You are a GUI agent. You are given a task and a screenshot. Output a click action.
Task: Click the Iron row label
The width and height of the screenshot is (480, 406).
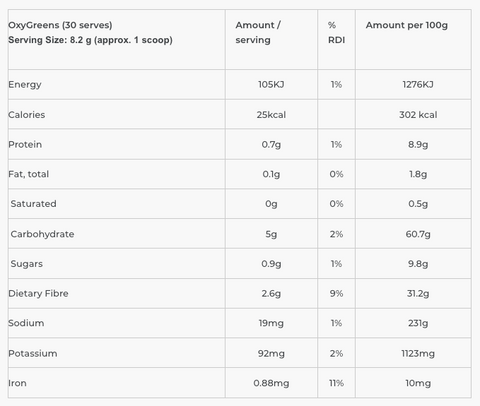click(x=17, y=383)
